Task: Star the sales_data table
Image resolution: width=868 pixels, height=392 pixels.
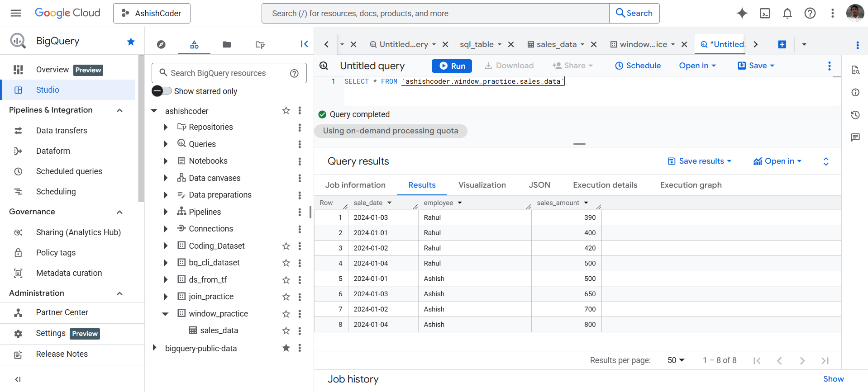Action: tap(286, 331)
